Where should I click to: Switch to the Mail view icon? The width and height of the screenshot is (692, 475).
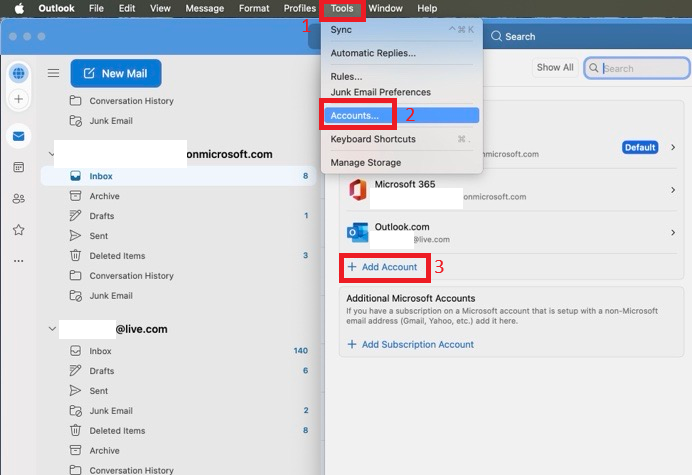[x=19, y=136]
